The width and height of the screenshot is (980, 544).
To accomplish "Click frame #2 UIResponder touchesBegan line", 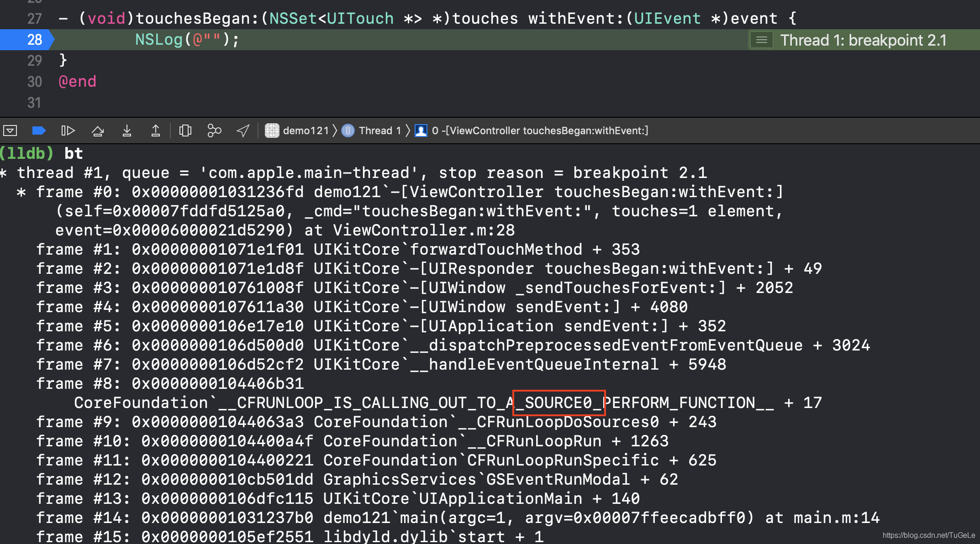I will pos(429,268).
